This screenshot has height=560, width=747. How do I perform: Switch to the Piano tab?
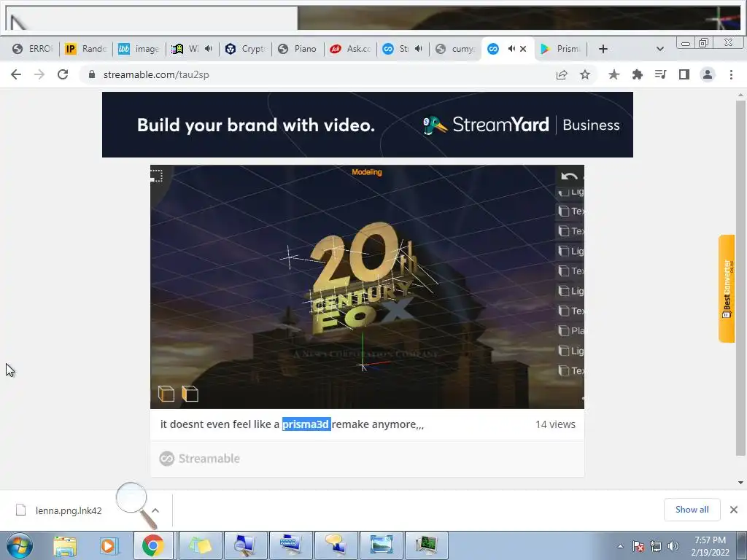[x=298, y=49]
